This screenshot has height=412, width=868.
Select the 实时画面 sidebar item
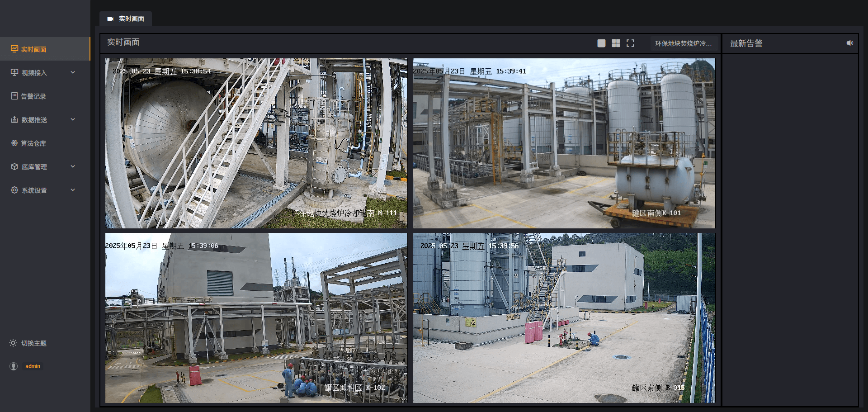[33, 49]
